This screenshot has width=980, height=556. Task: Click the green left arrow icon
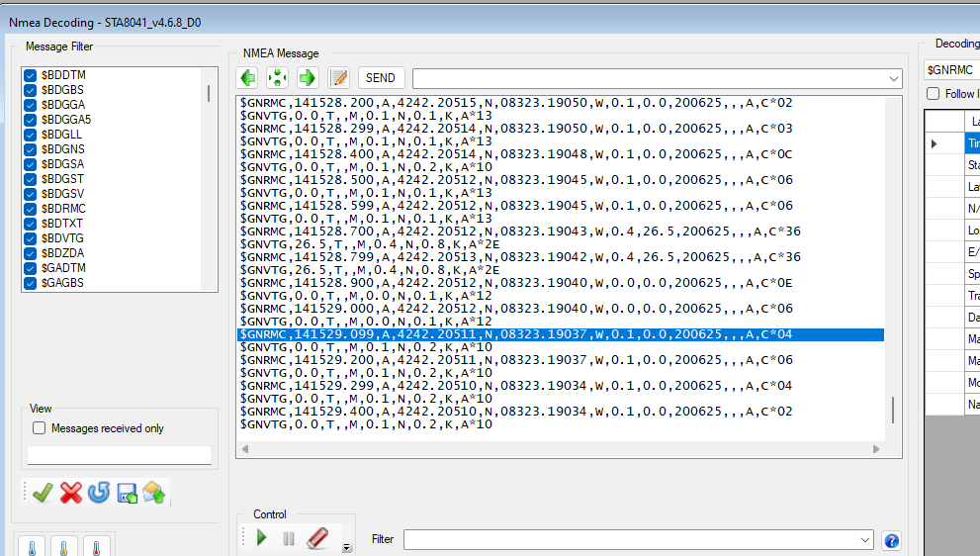coord(248,78)
